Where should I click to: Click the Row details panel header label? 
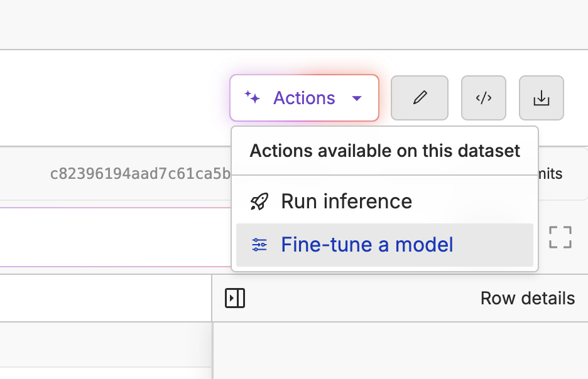click(x=527, y=298)
